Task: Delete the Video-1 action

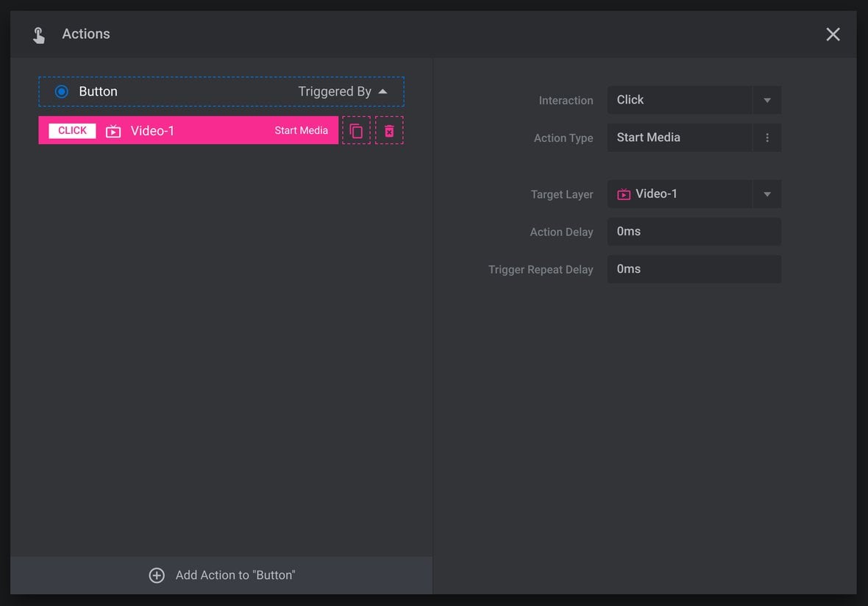Action: [x=389, y=131]
